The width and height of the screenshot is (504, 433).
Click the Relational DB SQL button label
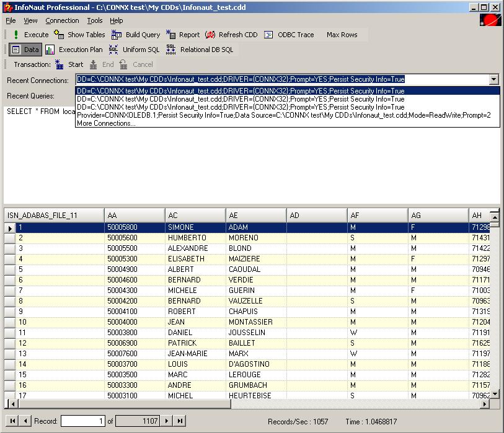coord(206,50)
